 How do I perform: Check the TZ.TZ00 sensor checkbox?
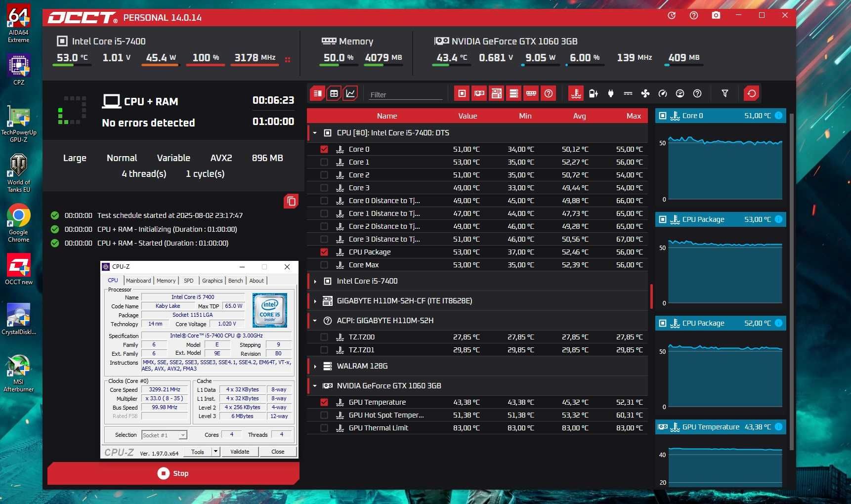(x=324, y=337)
